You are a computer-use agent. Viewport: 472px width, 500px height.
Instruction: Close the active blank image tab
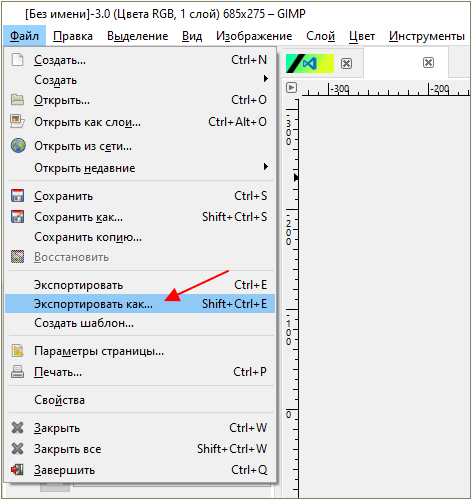click(428, 62)
